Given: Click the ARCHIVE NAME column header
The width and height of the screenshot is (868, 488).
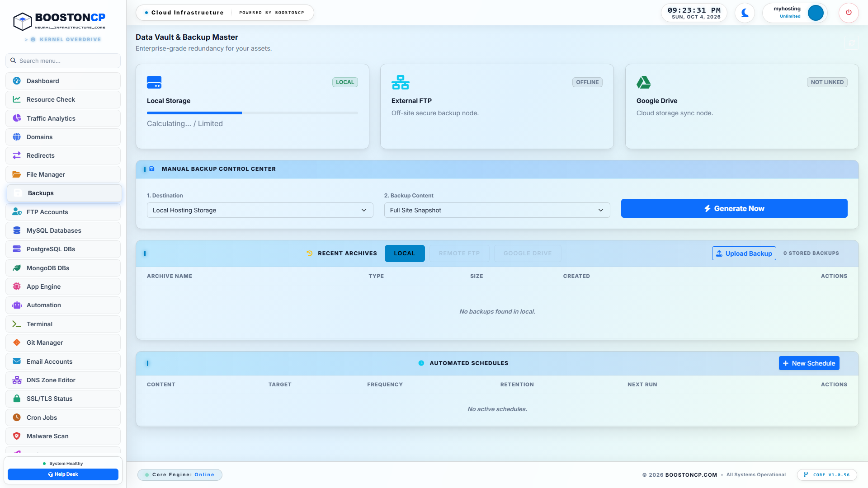Looking at the screenshot, I should (x=170, y=276).
